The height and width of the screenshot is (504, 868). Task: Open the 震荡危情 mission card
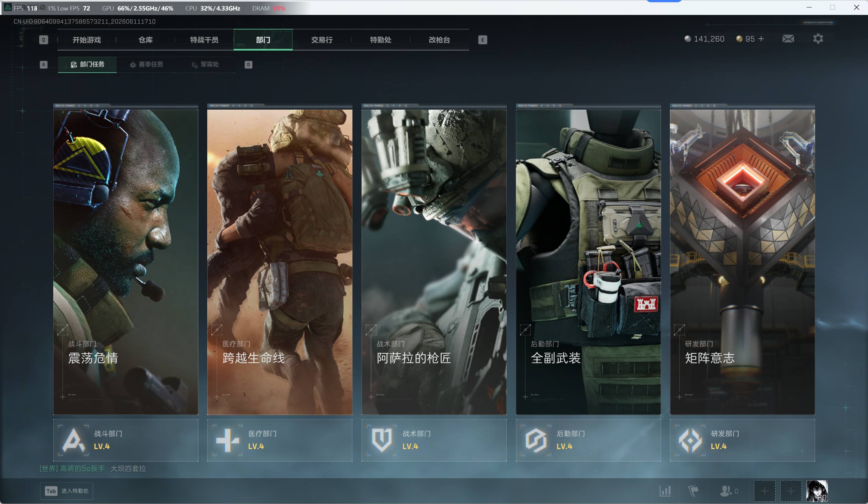126,262
